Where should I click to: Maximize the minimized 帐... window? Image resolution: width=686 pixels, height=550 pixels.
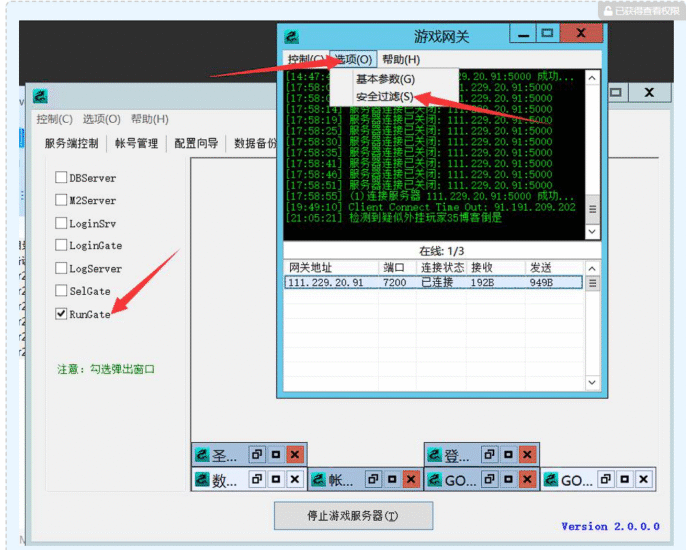[x=392, y=480]
